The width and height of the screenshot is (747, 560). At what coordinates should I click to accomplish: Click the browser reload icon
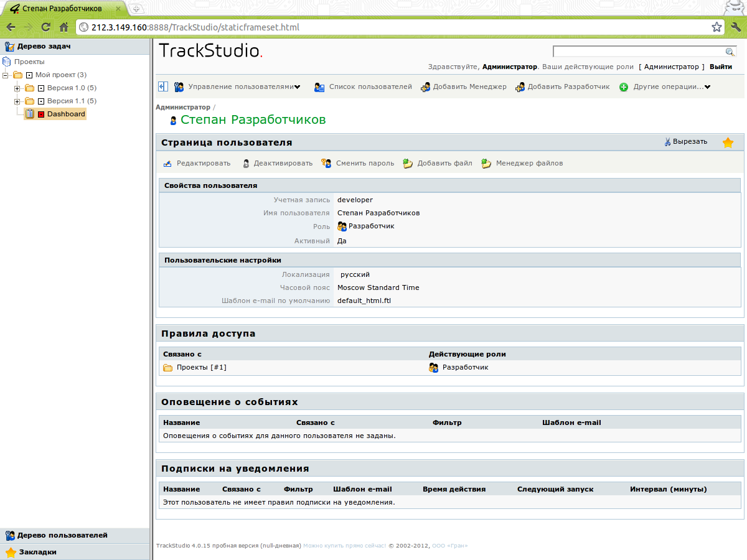pos(45,27)
